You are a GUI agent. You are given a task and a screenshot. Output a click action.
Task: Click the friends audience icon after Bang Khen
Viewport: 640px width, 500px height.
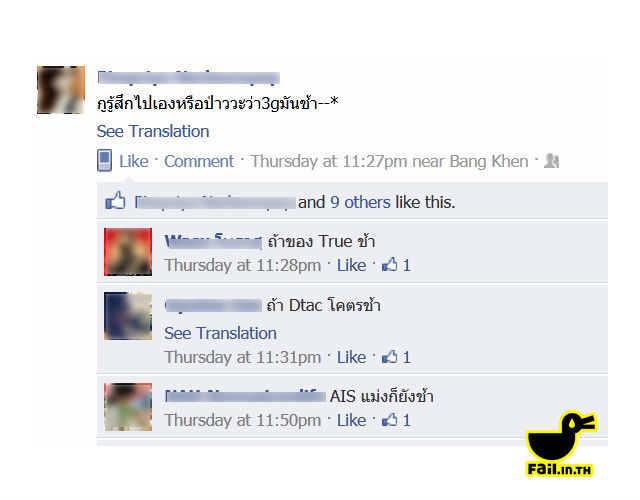551,161
